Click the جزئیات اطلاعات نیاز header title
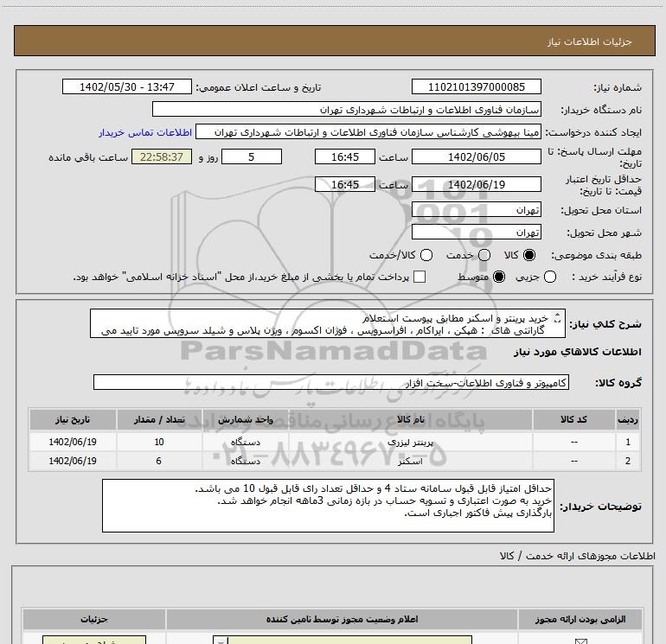 (590, 41)
